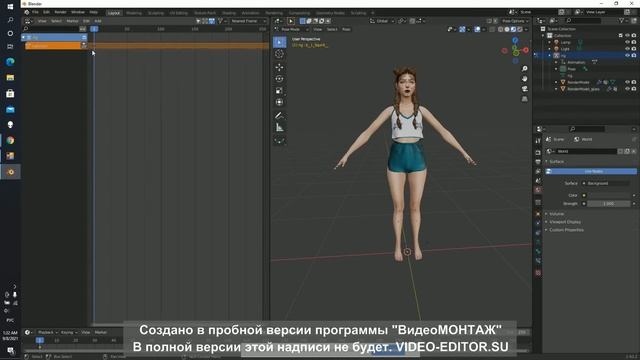Screen dimensions: 640x360
Task: Open 3D viewport editor type menu
Action: point(279,21)
